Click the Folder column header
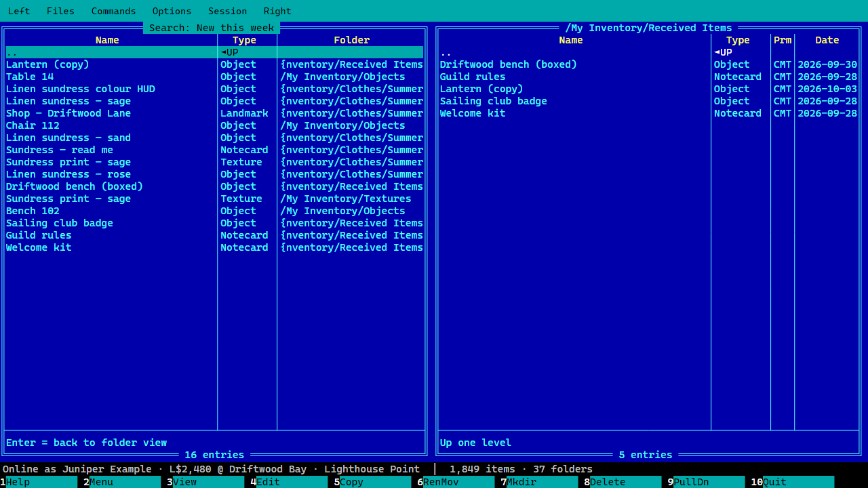868x488 pixels. (x=351, y=40)
